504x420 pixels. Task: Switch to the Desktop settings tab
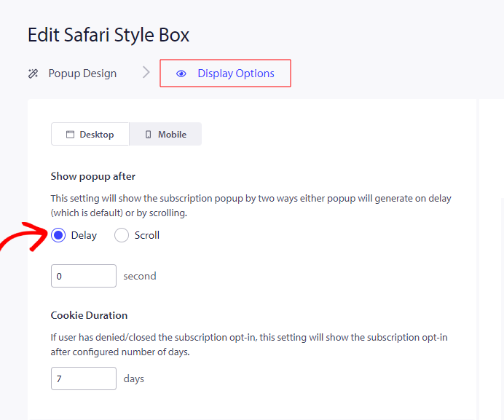(90, 135)
